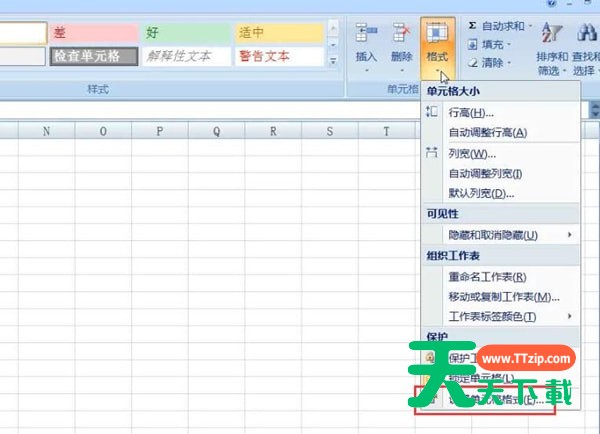Open the Delete (删除) dropdown arrow
600x434 pixels.
tap(402, 70)
